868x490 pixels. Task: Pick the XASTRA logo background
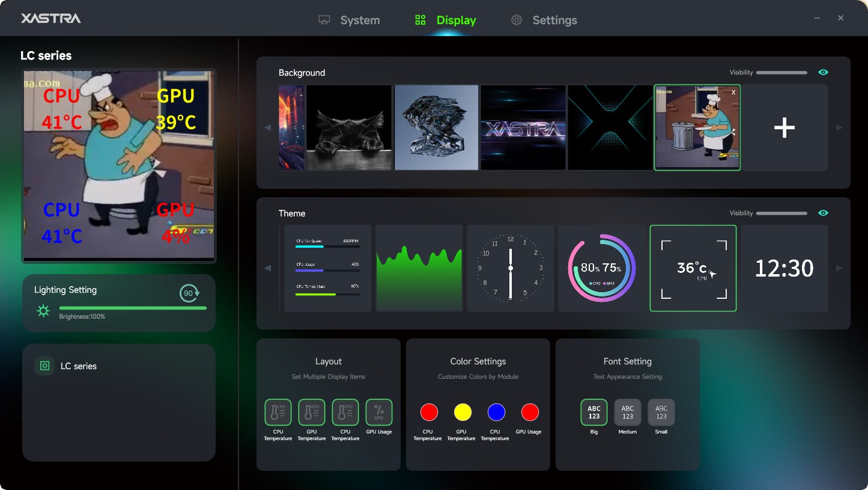pyautogui.click(x=523, y=127)
